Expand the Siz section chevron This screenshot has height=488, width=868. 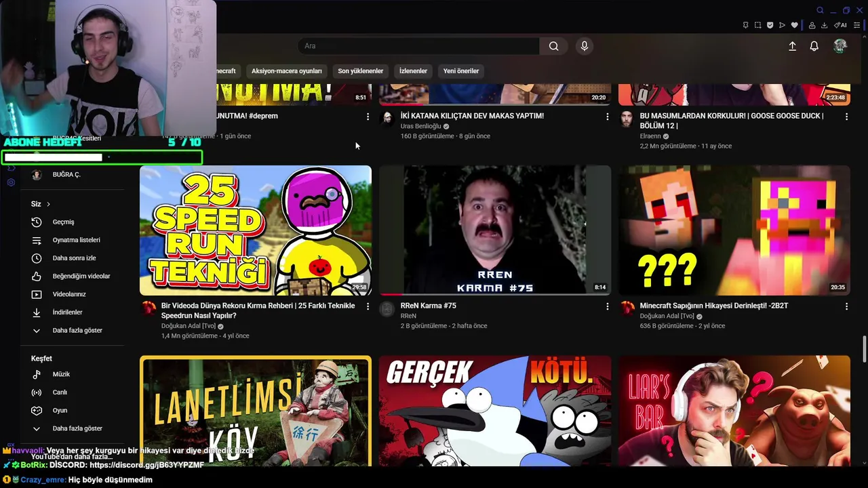click(x=48, y=204)
